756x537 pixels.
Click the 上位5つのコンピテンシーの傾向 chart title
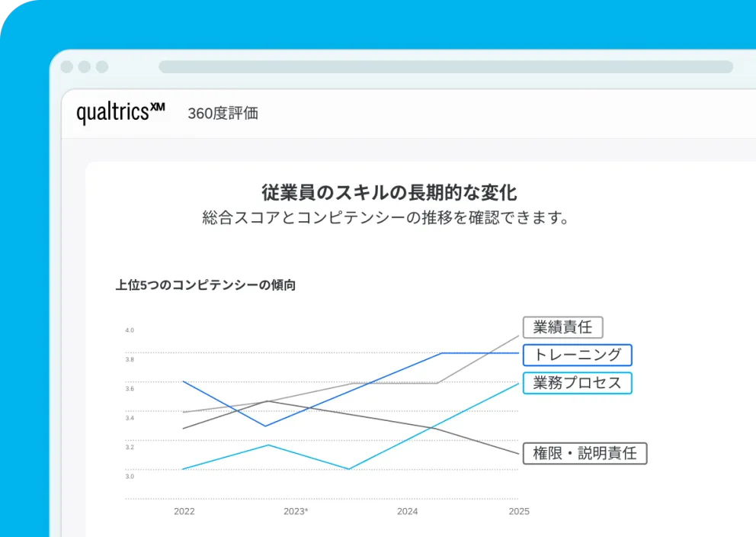(206, 285)
